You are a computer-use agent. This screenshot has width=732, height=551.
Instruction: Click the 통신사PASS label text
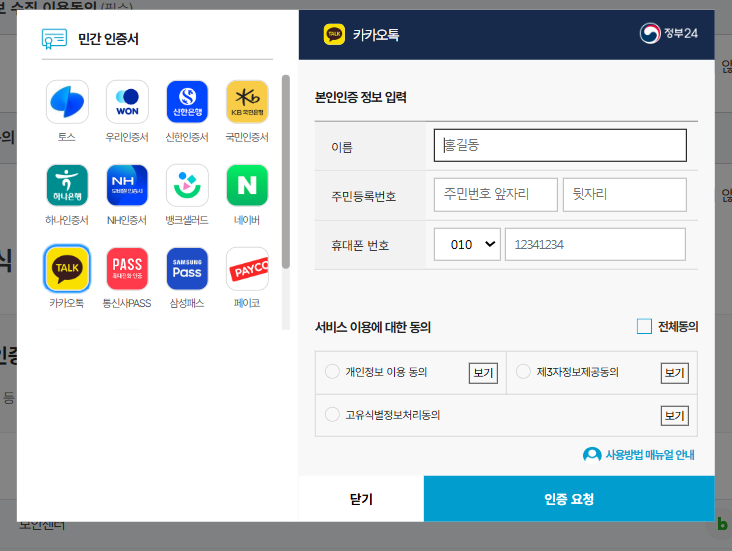pyautogui.click(x=127, y=303)
